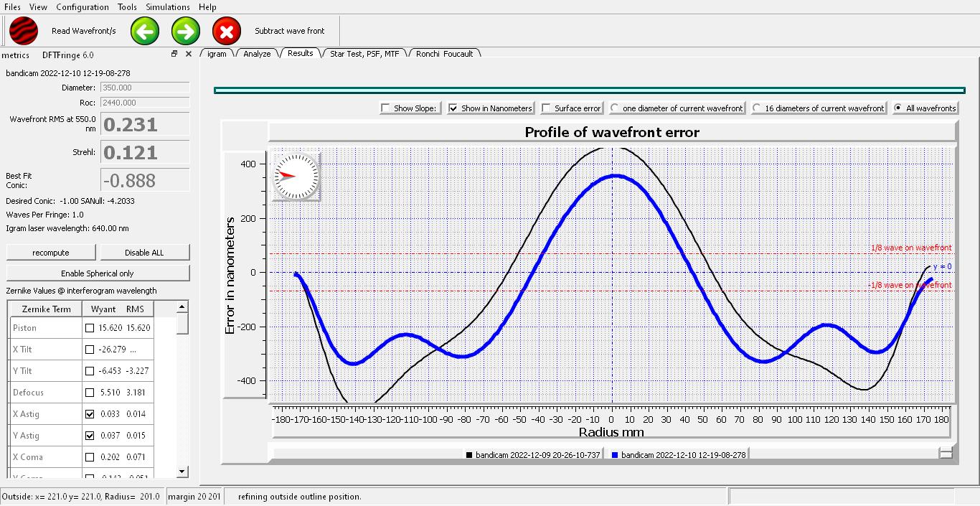Float the metrics dock panel

coord(174,55)
